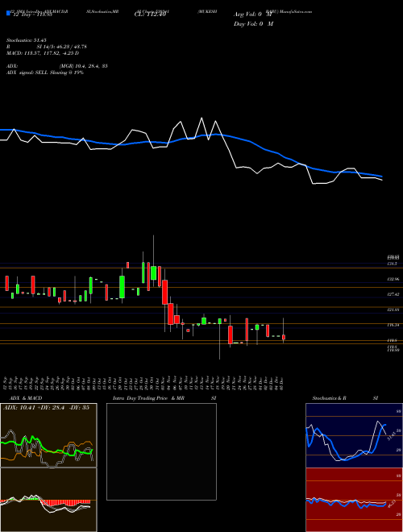
Task: Click the Stochastics & RSI panel title
Action: [345, 398]
